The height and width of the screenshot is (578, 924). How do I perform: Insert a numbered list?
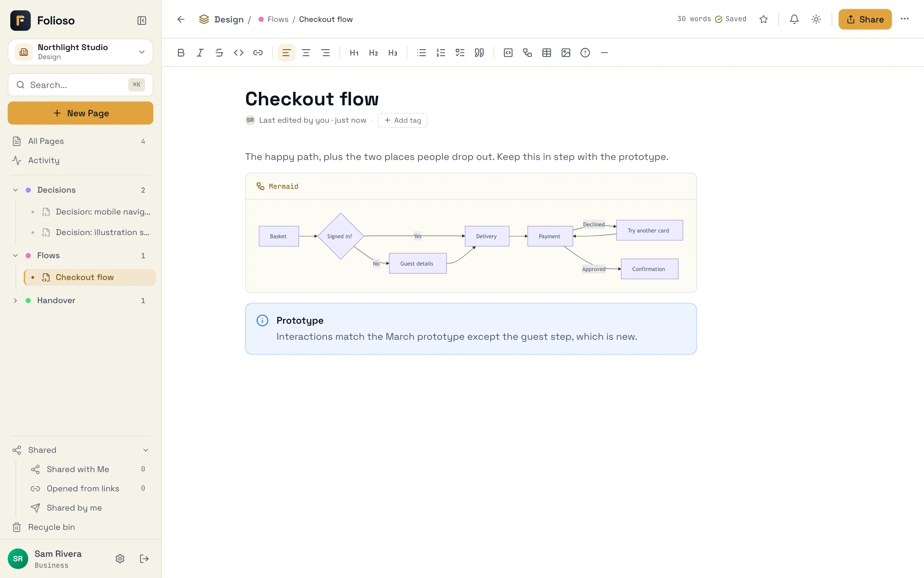click(441, 53)
